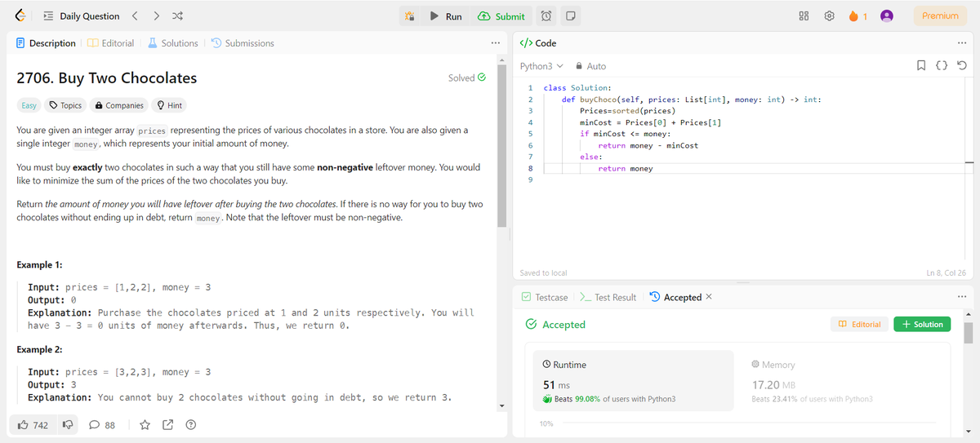Upvote the problem with 742 likes
The width and height of the screenshot is (980, 443).
[x=33, y=425]
